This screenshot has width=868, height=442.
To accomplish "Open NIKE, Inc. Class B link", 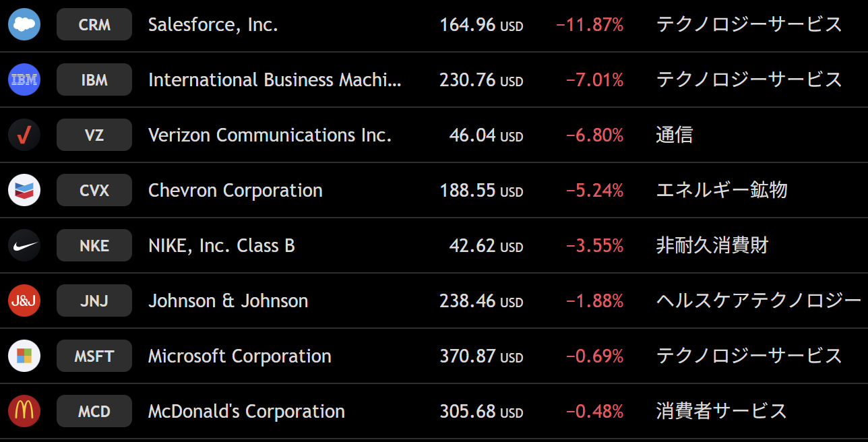I will (221, 246).
